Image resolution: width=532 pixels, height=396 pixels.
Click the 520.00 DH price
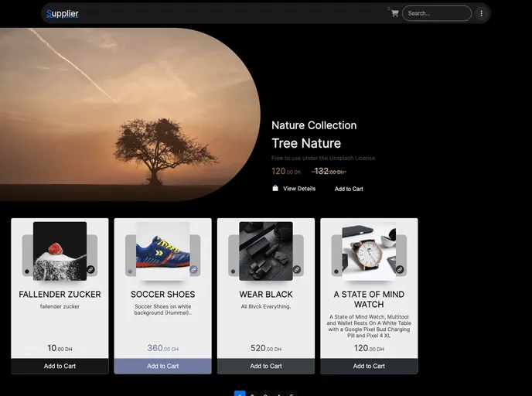tap(266, 348)
